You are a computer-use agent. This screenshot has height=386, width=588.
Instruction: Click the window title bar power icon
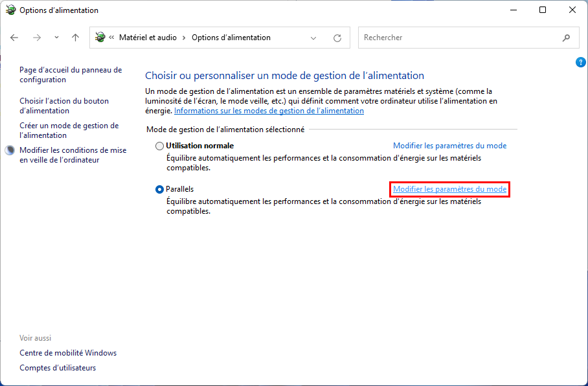[10, 10]
